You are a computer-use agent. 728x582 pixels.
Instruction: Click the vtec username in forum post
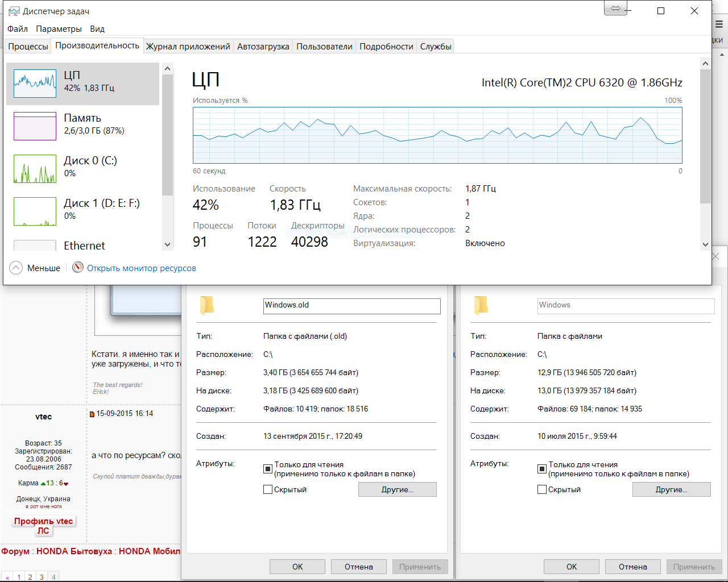tap(43, 417)
